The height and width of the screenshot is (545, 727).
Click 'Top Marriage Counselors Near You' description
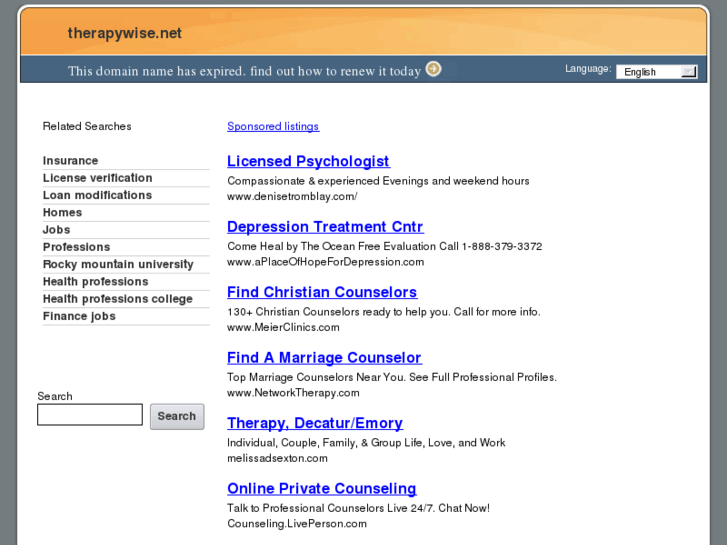point(392,377)
